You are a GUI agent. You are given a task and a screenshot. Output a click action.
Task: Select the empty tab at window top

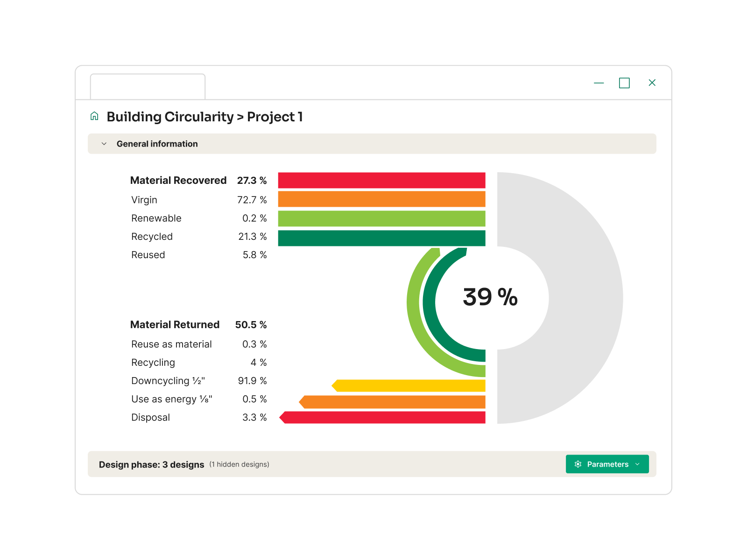[148, 86]
